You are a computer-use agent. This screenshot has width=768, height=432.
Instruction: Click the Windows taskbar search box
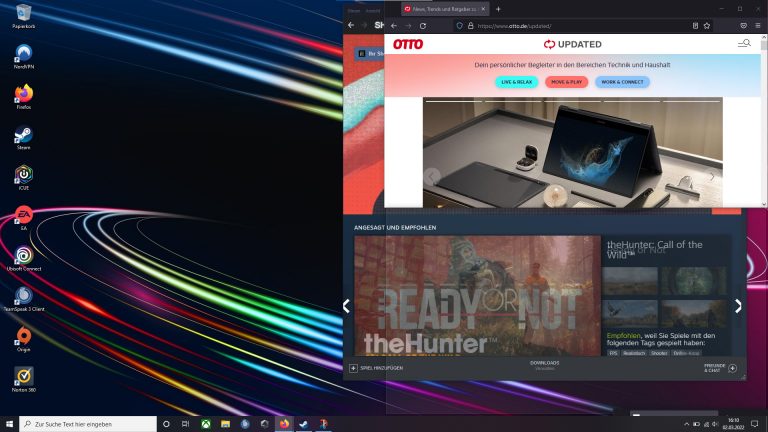[88, 423]
